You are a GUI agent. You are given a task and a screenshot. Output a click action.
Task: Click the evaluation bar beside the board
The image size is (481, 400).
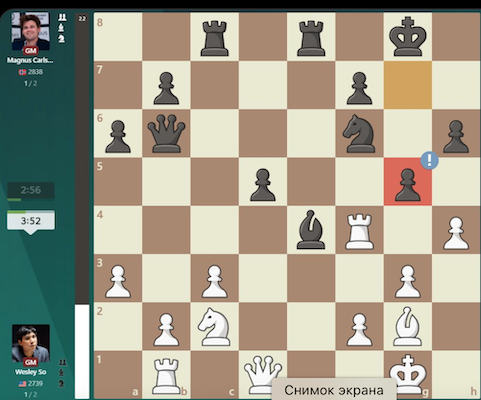pyautogui.click(x=82, y=206)
